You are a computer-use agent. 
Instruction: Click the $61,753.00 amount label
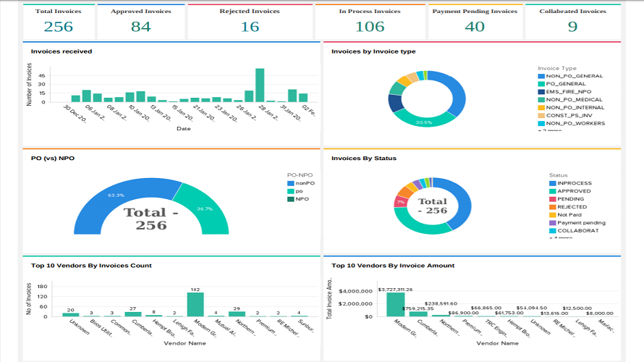(509, 313)
